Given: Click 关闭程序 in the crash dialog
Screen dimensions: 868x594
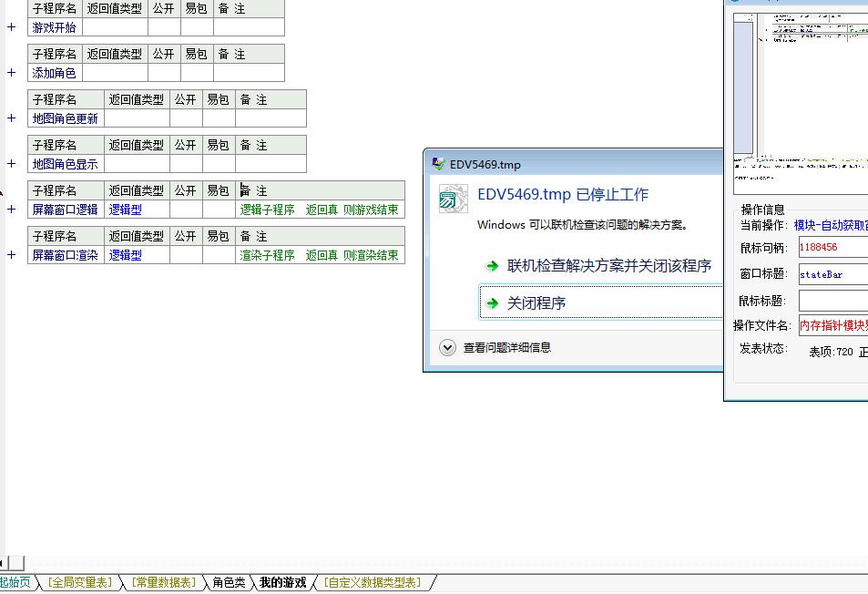Looking at the screenshot, I should (x=601, y=302).
